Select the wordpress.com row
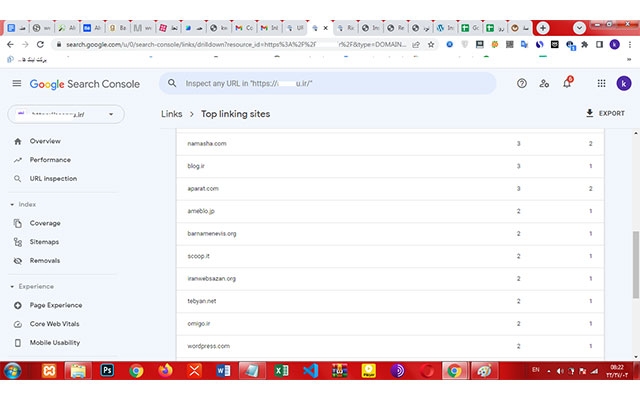The height and width of the screenshot is (400, 640). coord(390,346)
